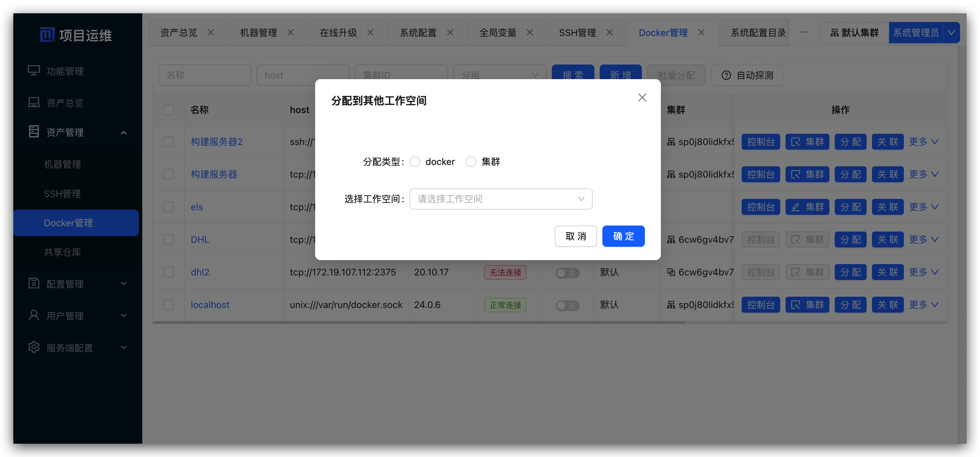Open the 请选择工作空间 dropdown
Viewport: 980px width, 457px height.
tap(501, 199)
